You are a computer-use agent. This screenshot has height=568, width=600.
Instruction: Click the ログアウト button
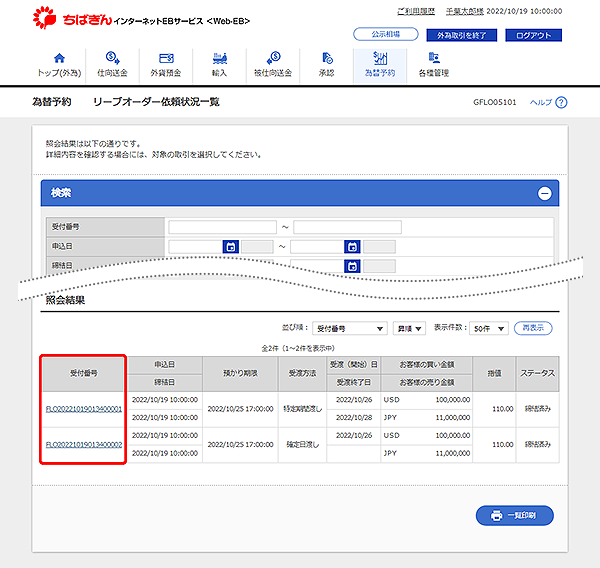tap(533, 35)
